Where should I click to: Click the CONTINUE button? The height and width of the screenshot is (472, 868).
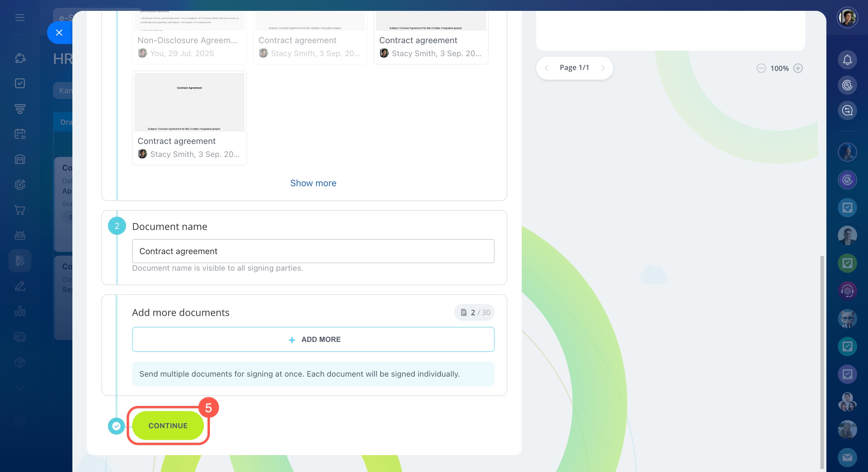[168, 426]
